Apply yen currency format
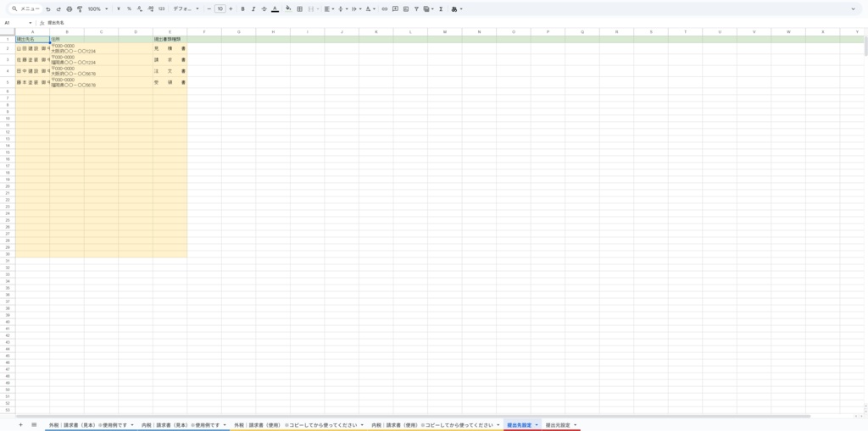Viewport: 868px width, 431px height. 119,8
